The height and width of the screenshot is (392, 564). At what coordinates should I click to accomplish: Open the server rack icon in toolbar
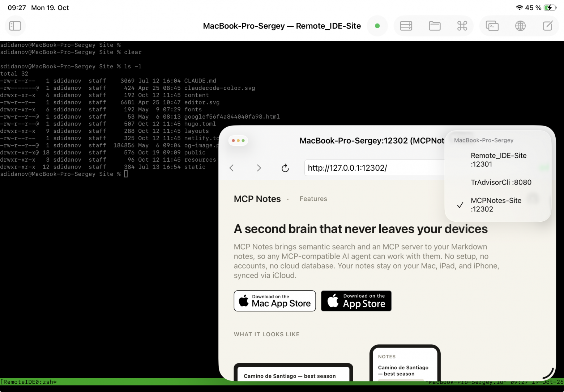[x=406, y=26]
